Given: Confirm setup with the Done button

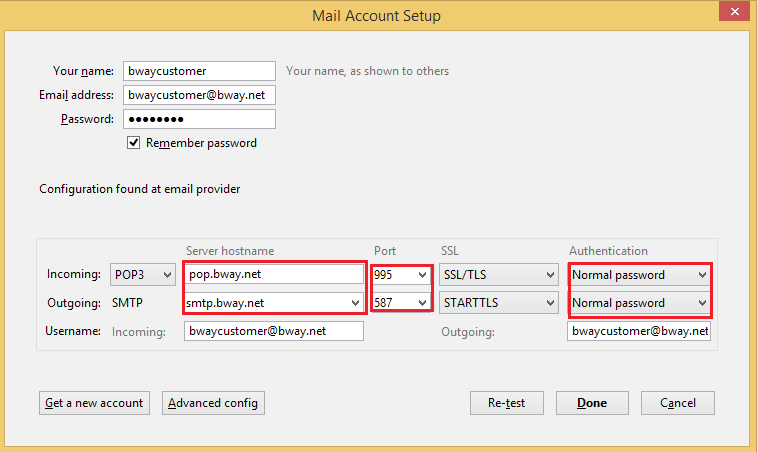Looking at the screenshot, I should click(x=592, y=403).
